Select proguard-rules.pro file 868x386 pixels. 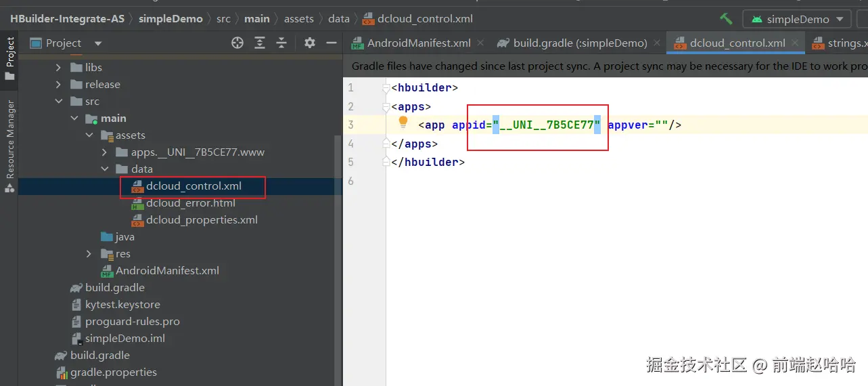click(x=132, y=322)
